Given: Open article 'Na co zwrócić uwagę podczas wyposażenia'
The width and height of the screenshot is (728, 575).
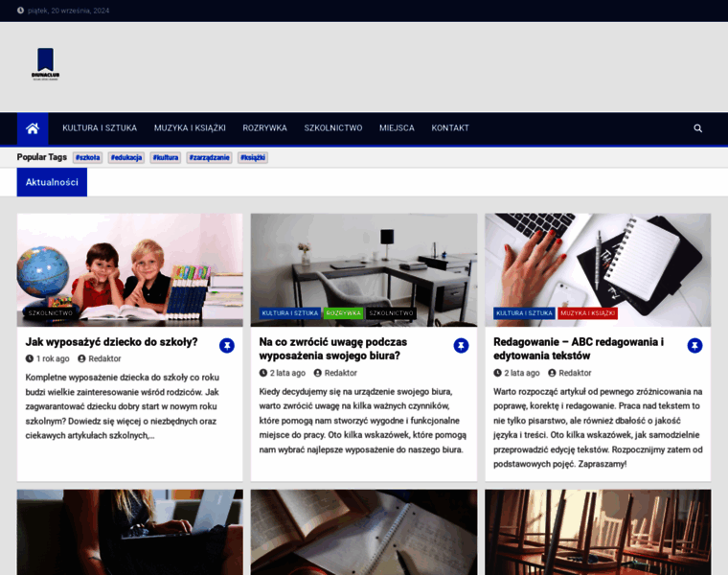Looking at the screenshot, I should pos(333,349).
